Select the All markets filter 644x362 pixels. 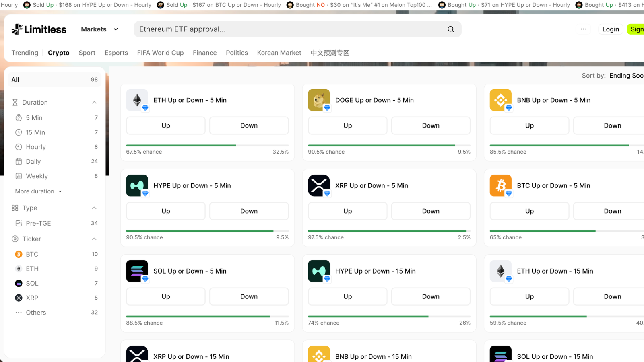tap(55, 80)
